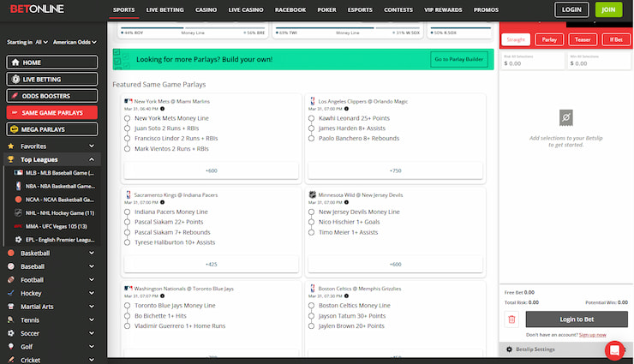Switch to the Live Casino tab
Image resolution: width=634 pixels, height=364 pixels.
(x=246, y=10)
